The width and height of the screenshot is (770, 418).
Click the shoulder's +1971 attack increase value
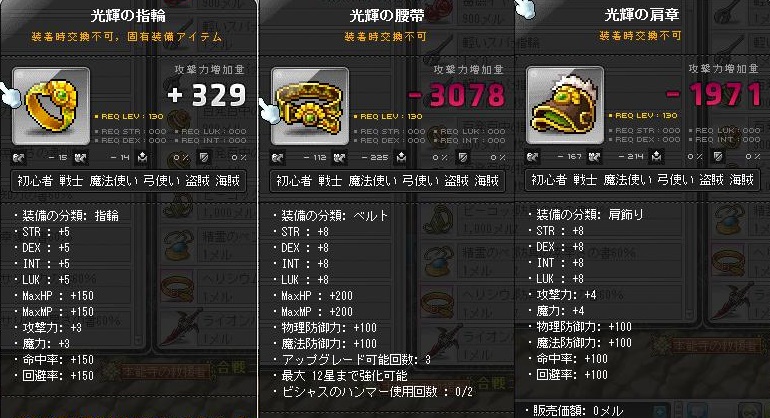713,94
